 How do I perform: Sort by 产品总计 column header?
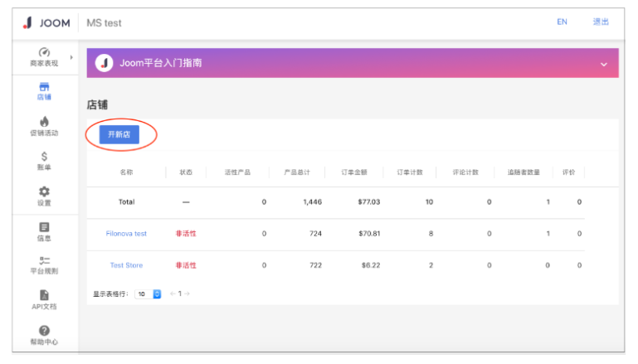297,172
